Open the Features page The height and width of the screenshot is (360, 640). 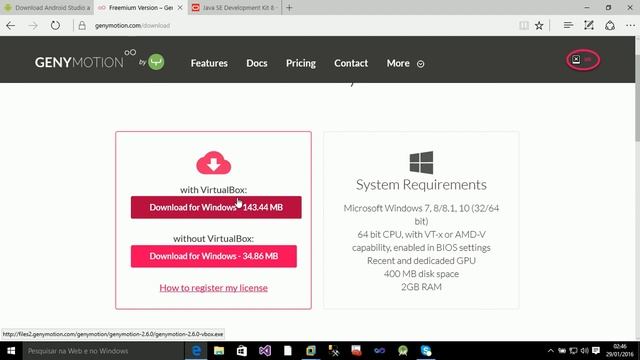click(x=209, y=63)
